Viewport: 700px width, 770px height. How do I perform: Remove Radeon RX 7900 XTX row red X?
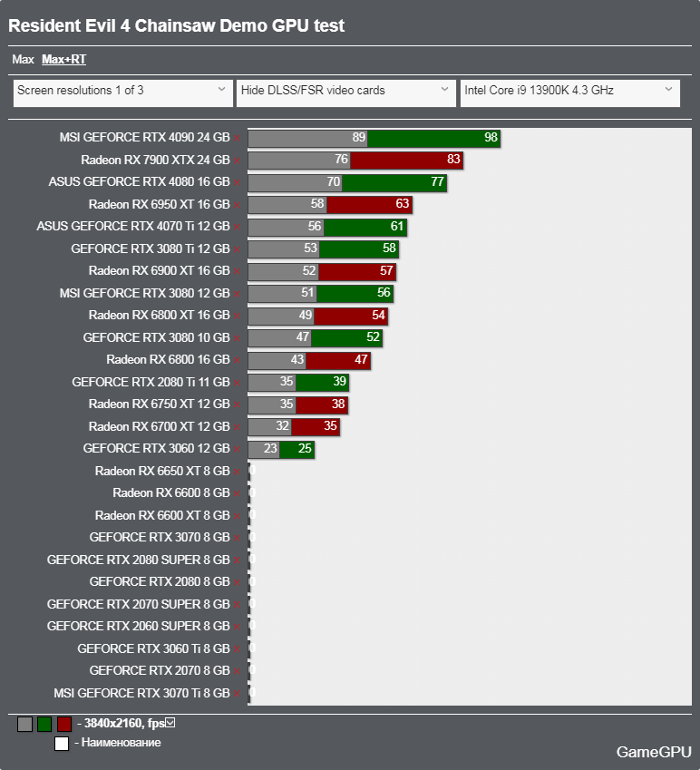[x=237, y=161]
